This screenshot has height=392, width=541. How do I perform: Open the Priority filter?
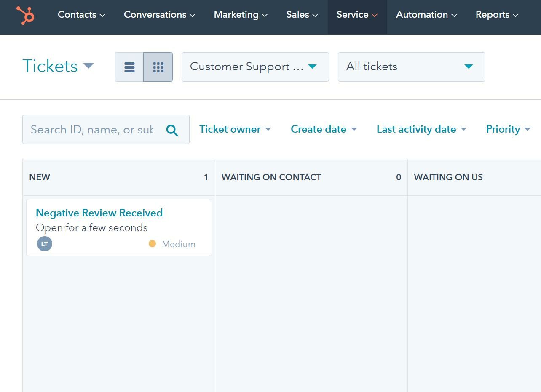coord(508,129)
